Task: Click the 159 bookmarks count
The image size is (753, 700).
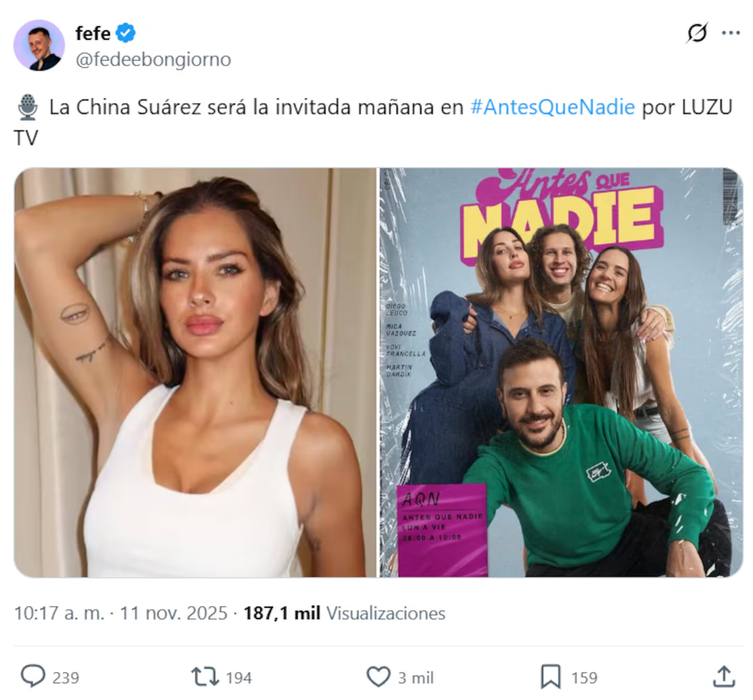Action: (584, 677)
